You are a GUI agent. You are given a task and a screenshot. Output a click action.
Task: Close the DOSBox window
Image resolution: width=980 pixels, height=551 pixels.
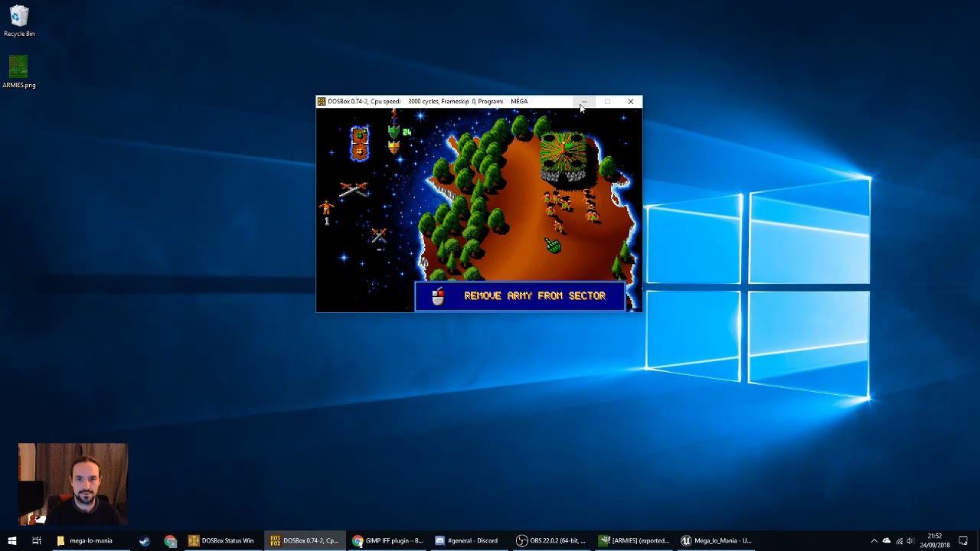tap(631, 101)
